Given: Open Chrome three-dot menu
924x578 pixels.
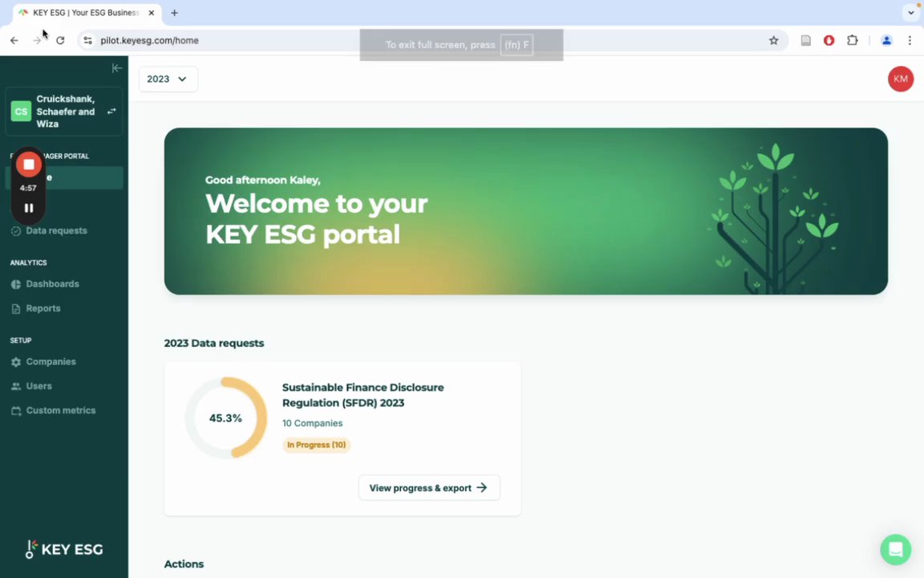Looking at the screenshot, I should (x=910, y=41).
